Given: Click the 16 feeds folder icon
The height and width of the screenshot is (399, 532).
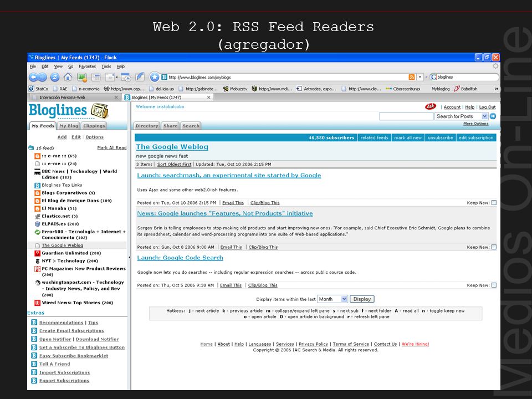Looking at the screenshot, I should [31, 148].
